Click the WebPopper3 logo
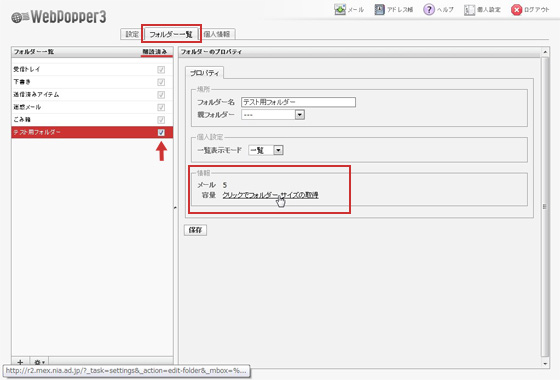 tap(59, 17)
